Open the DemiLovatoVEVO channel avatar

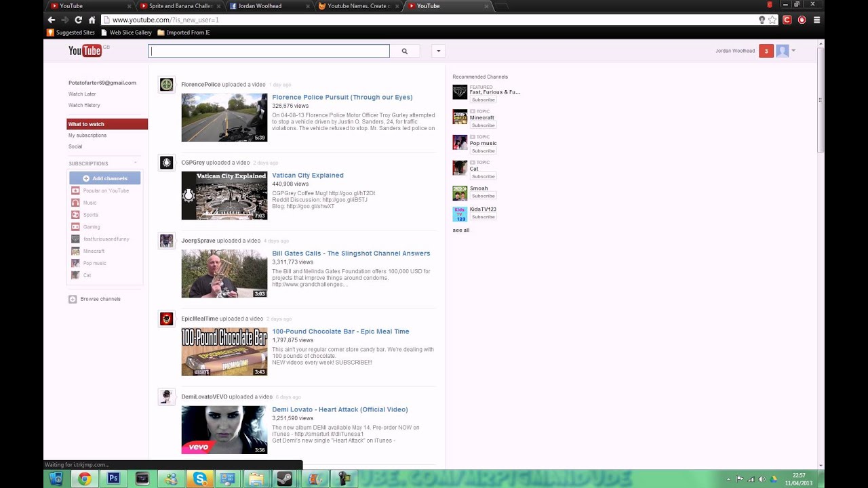pyautogui.click(x=166, y=396)
